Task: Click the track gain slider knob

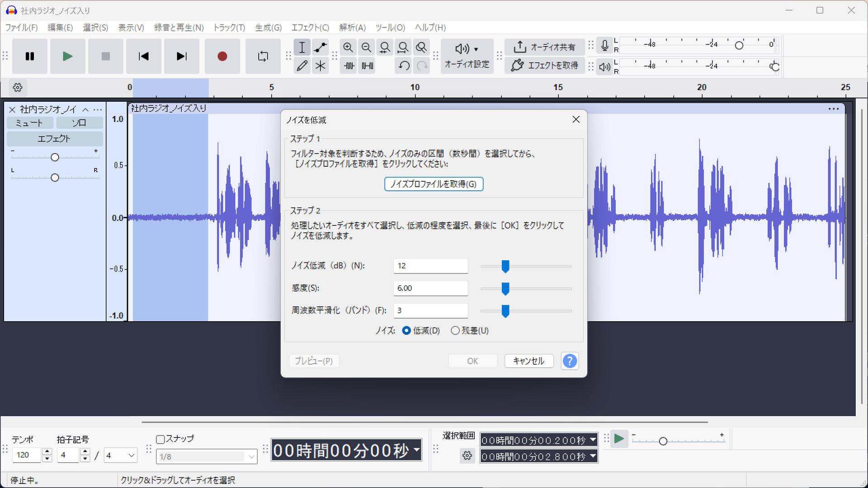Action: click(x=55, y=157)
